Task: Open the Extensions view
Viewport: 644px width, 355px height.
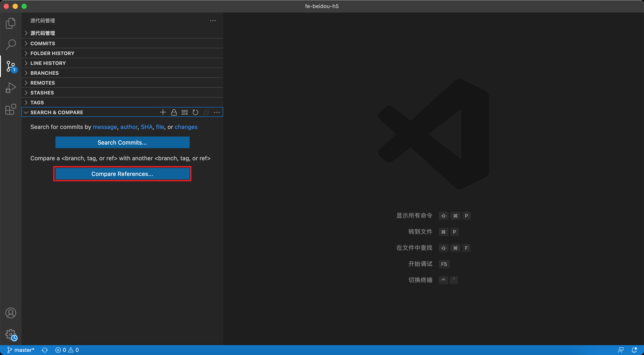Action: tap(11, 109)
